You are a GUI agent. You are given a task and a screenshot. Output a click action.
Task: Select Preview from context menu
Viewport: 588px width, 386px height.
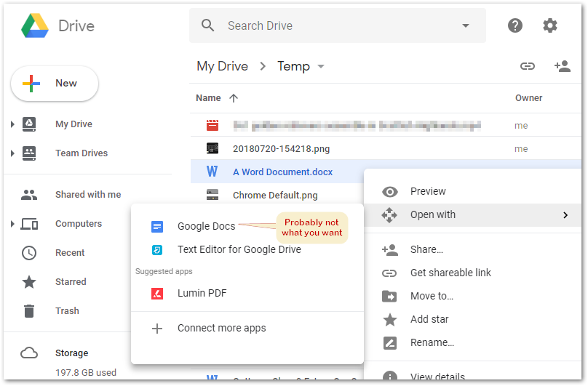[472, 192]
